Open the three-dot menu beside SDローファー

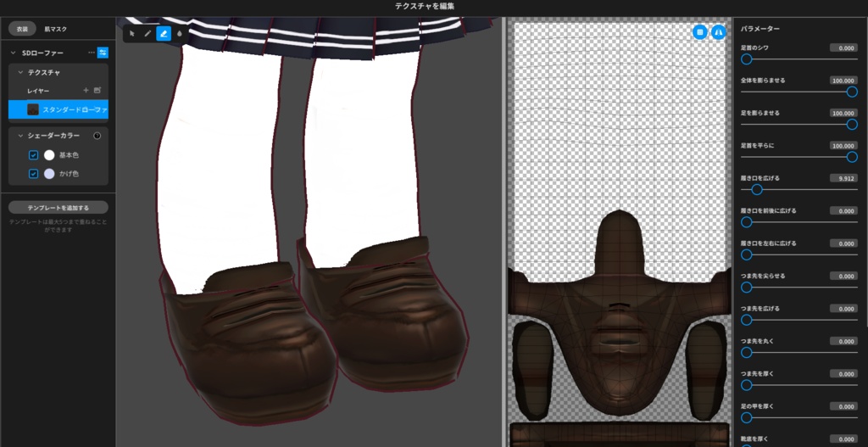92,53
